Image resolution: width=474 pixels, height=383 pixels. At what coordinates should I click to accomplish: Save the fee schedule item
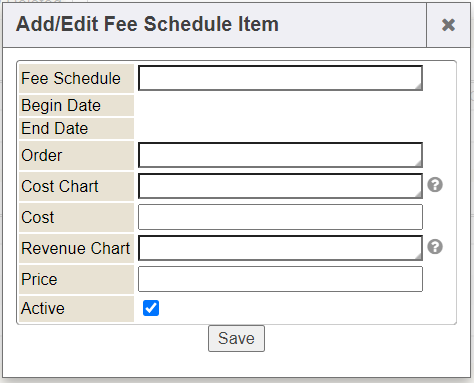236,338
